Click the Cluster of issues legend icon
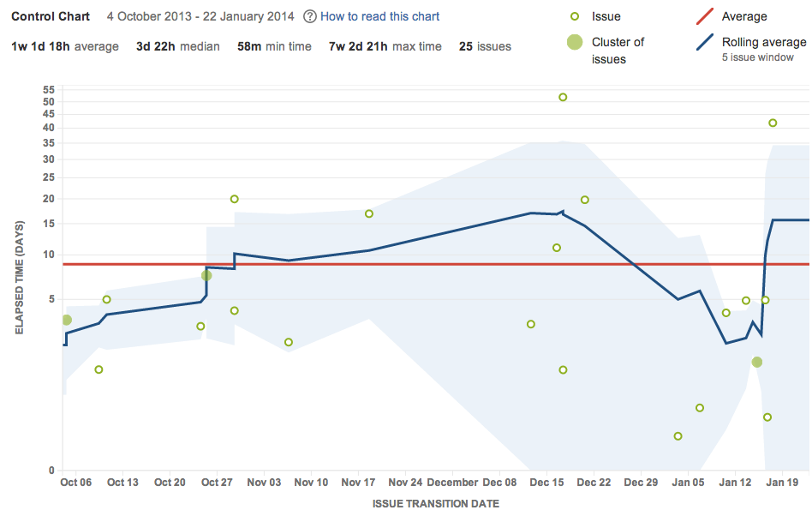Image resolution: width=812 pixels, height=516 pixels. (575, 42)
